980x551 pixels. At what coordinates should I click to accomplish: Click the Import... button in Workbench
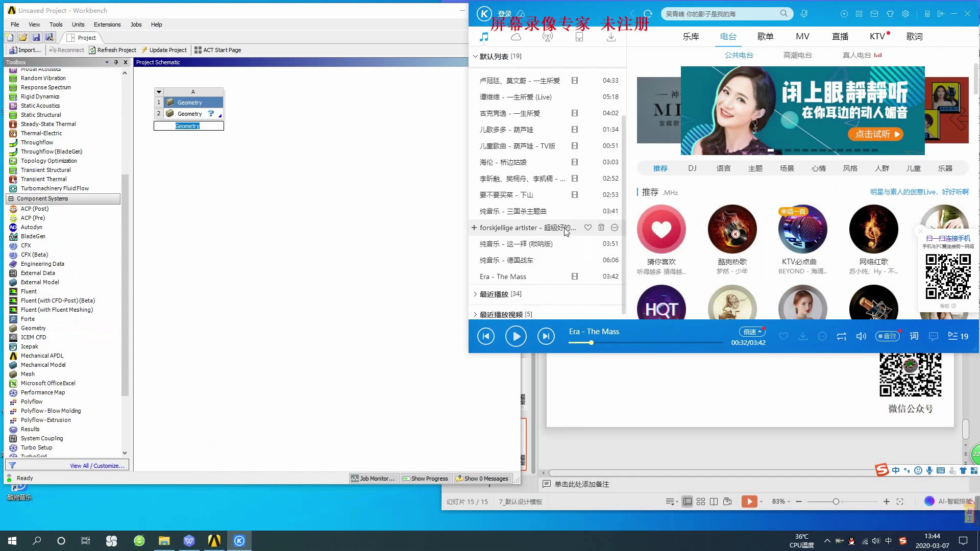tap(25, 50)
